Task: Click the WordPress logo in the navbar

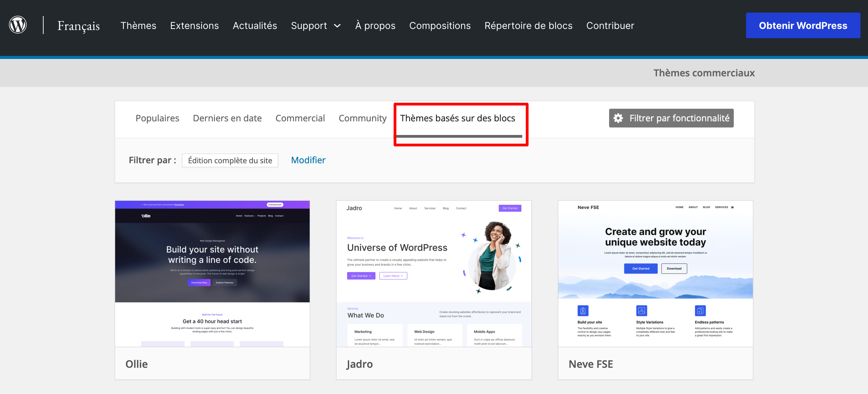Action: tap(18, 25)
